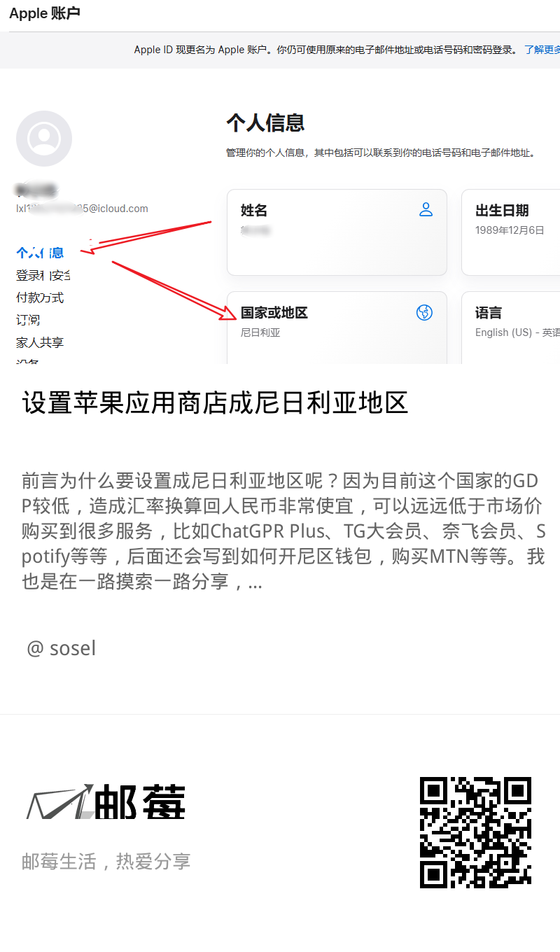Go to 付款方式 in sidebar
The image size is (560, 952).
pyautogui.click(x=40, y=297)
